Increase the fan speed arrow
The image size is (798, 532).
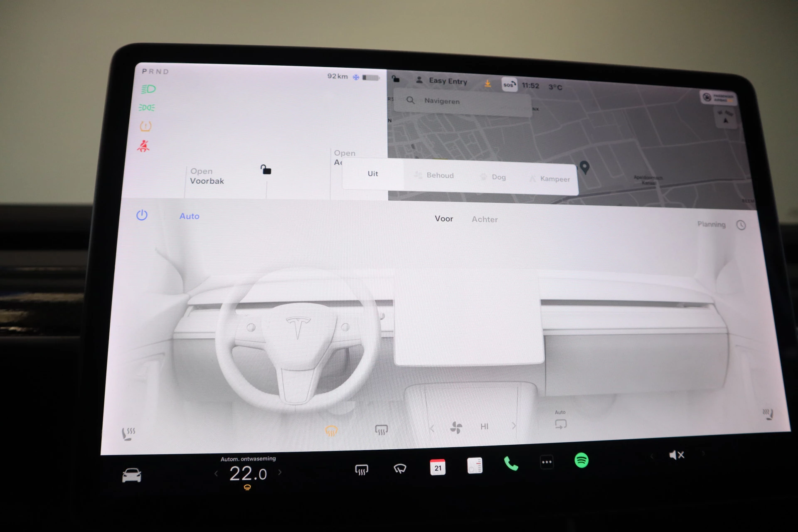(514, 426)
